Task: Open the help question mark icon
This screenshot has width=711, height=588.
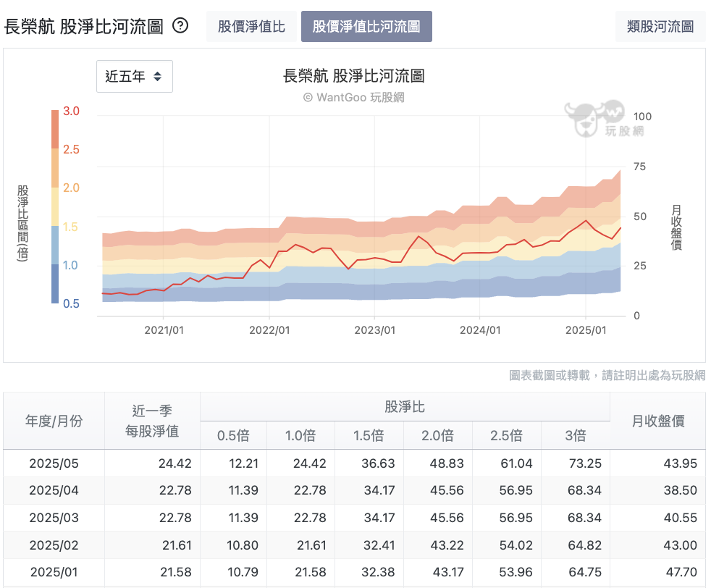Action: tap(180, 25)
